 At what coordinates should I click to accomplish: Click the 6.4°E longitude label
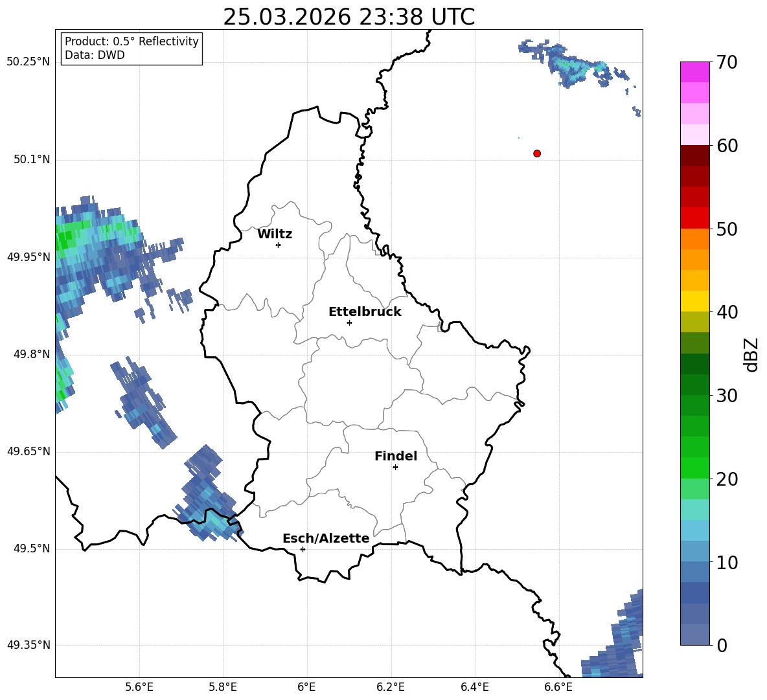474,687
